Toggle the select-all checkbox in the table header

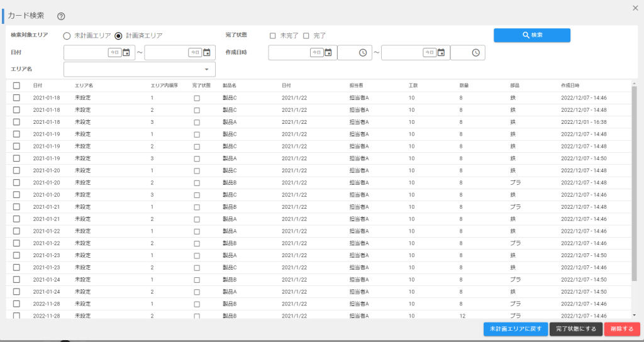(x=17, y=85)
